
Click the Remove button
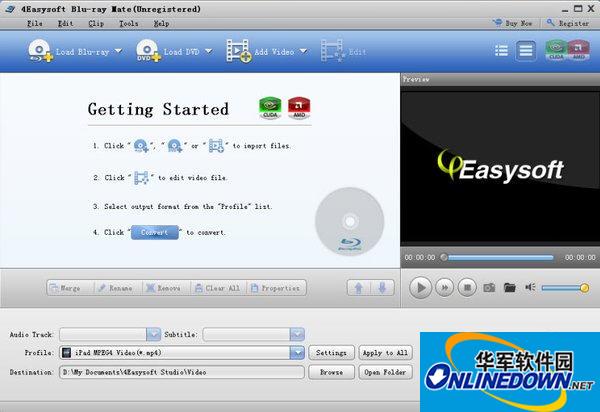tap(166, 288)
